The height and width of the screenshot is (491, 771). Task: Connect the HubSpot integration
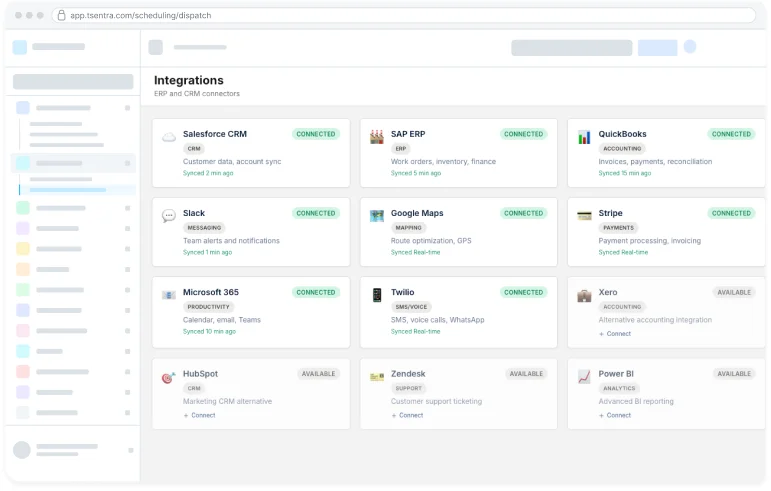pyautogui.click(x=199, y=415)
